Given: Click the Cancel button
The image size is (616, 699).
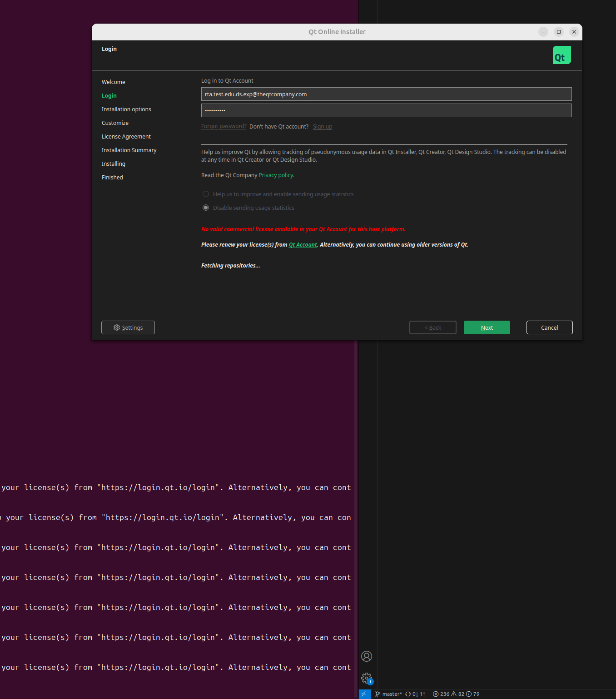Looking at the screenshot, I should (549, 327).
